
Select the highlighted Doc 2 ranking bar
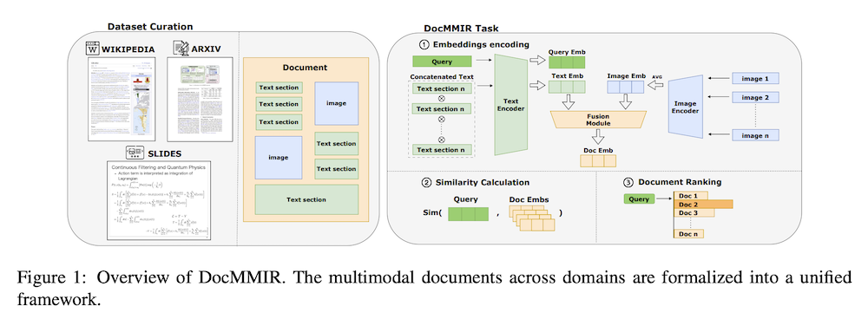coord(703,205)
